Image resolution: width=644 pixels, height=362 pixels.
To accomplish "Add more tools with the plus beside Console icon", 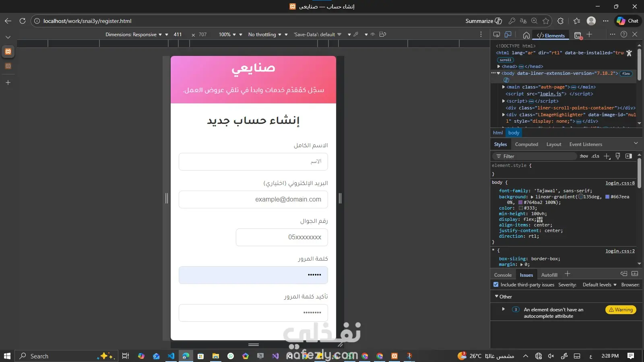I will point(589,35).
